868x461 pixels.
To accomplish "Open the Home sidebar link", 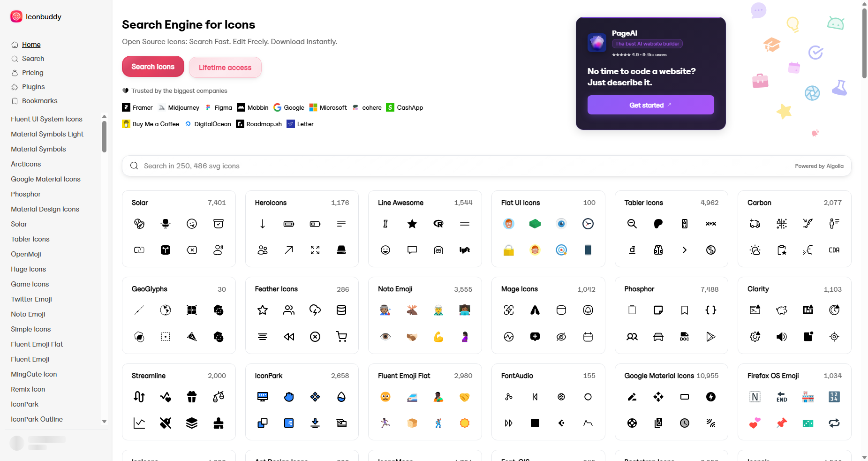I will click(x=31, y=45).
